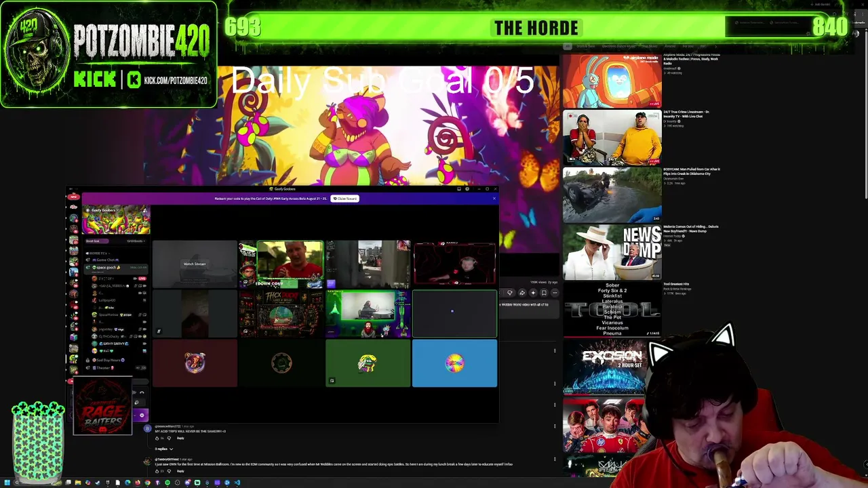Open File Explorer from the taskbar
Image resolution: width=868 pixels, height=488 pixels.
[x=78, y=483]
